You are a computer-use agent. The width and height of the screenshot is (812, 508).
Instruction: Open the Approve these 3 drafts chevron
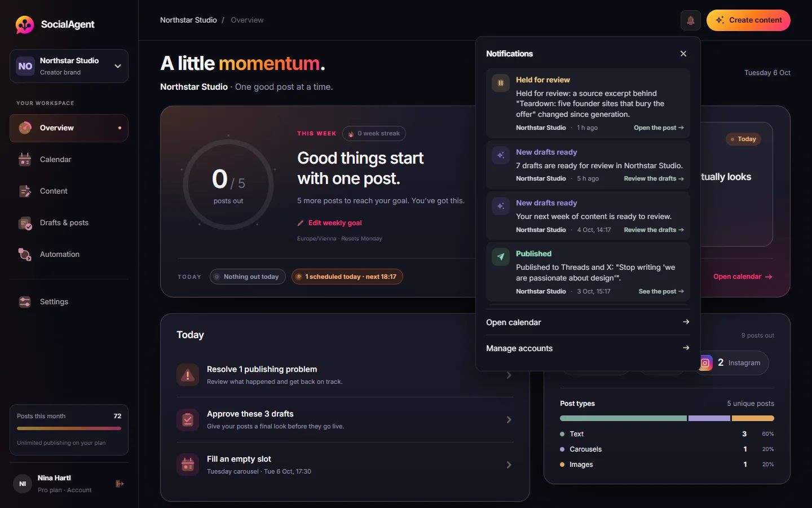point(509,420)
